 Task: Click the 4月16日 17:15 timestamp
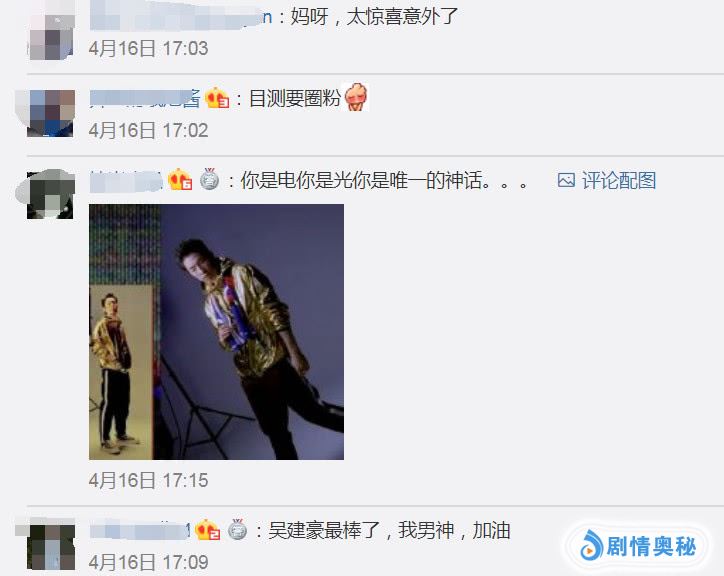tap(148, 480)
